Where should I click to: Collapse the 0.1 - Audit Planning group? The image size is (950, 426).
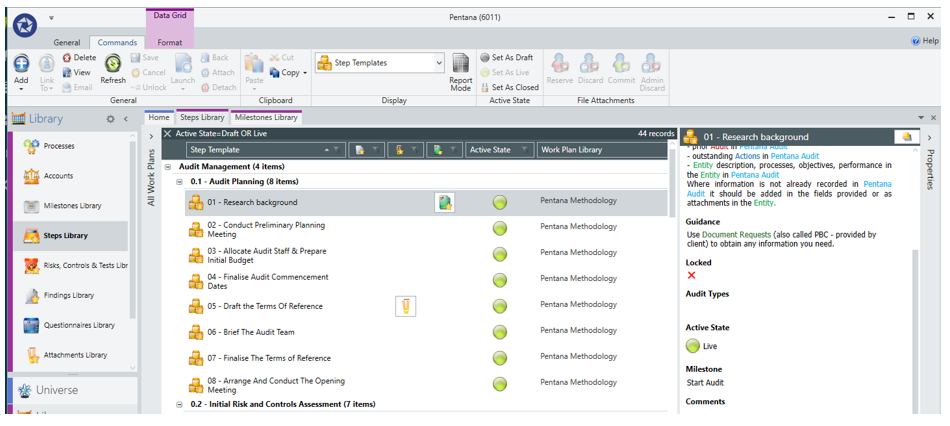pos(179,182)
